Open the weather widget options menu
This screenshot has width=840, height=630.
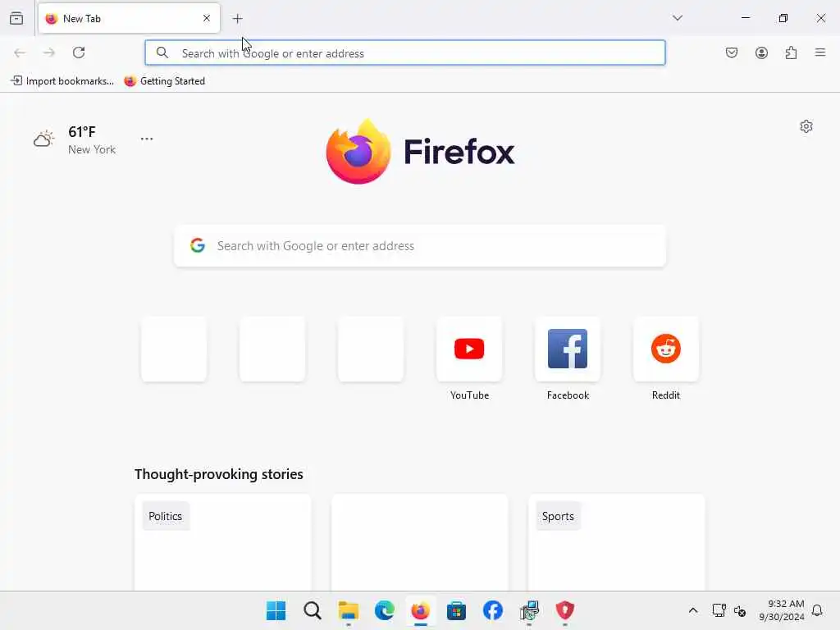click(x=147, y=139)
